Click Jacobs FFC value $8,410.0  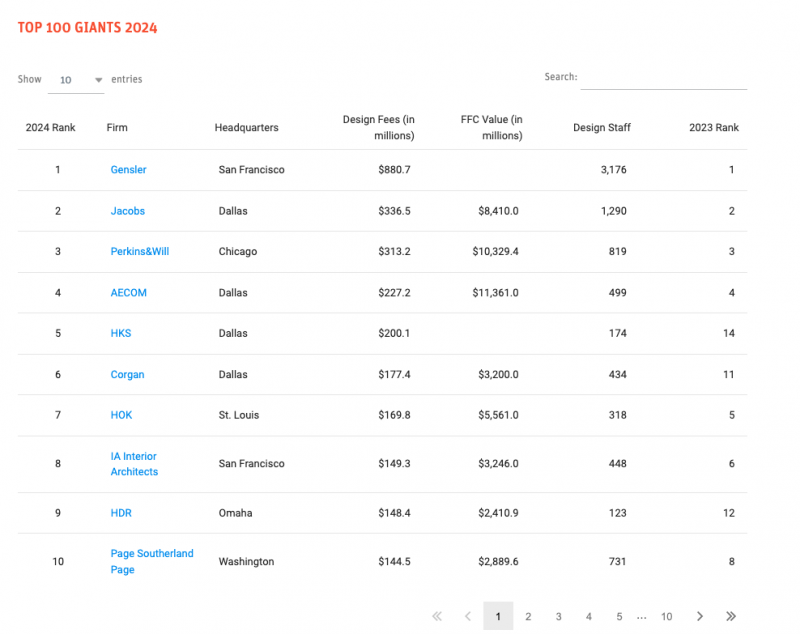pos(498,211)
